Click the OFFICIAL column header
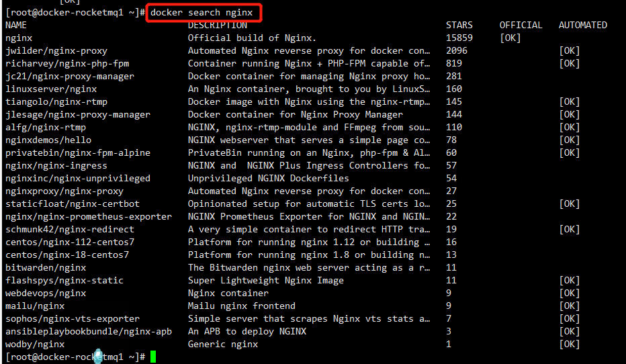 point(521,25)
